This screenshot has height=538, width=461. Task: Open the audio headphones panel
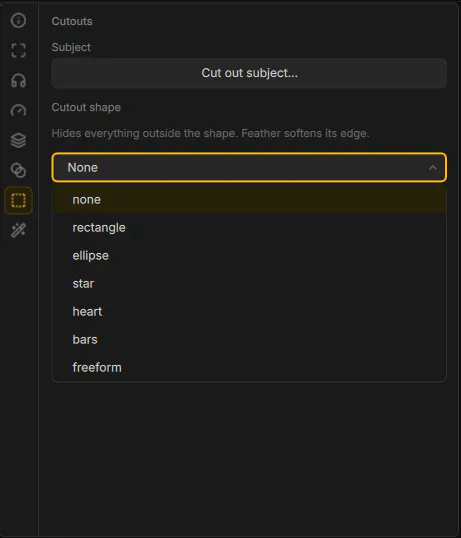tap(18, 81)
